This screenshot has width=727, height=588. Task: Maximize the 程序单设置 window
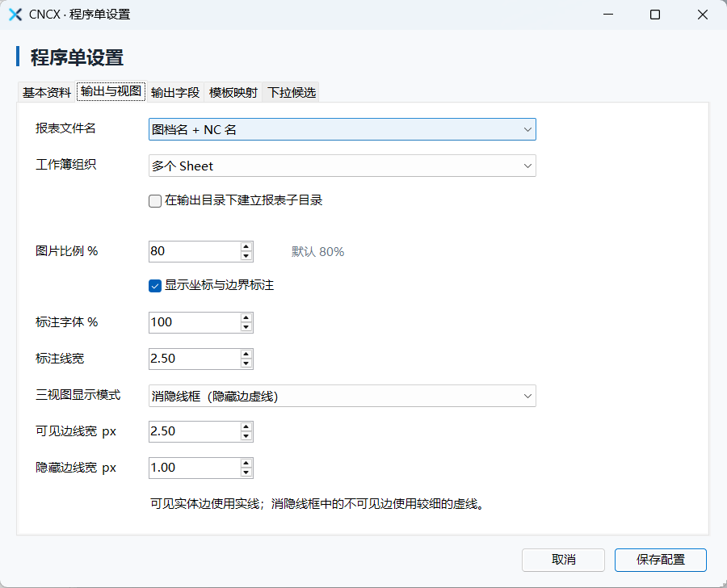(x=655, y=15)
